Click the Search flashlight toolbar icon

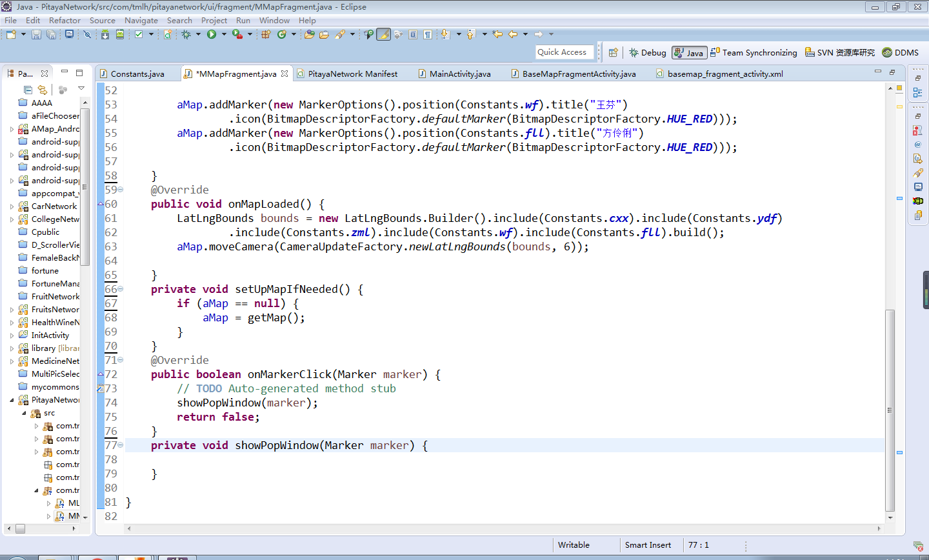pyautogui.click(x=340, y=34)
